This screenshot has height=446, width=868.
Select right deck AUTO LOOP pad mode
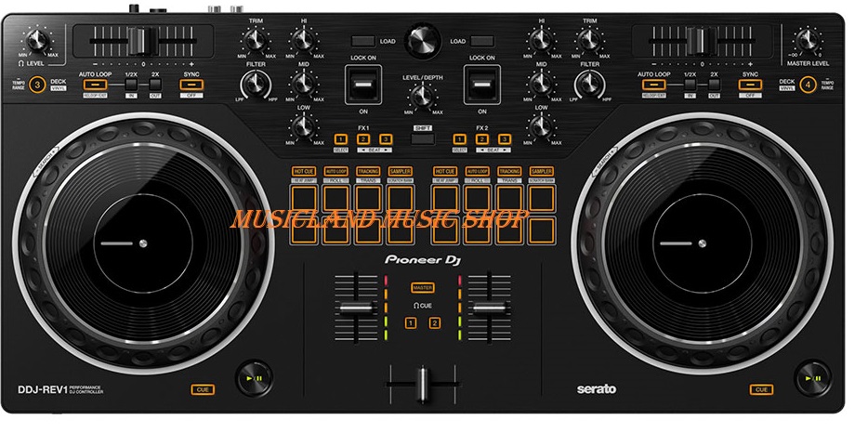point(477,172)
